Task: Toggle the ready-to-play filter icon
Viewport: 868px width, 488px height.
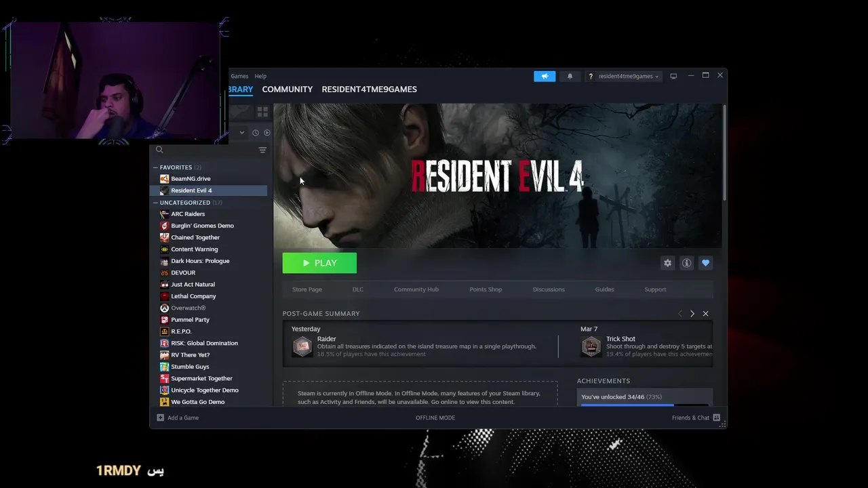Action: [x=267, y=133]
